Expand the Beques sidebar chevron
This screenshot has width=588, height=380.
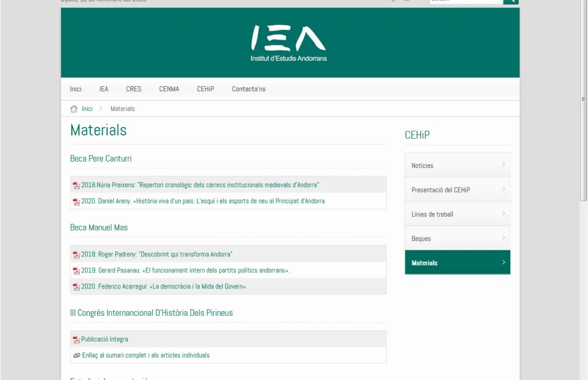point(502,238)
